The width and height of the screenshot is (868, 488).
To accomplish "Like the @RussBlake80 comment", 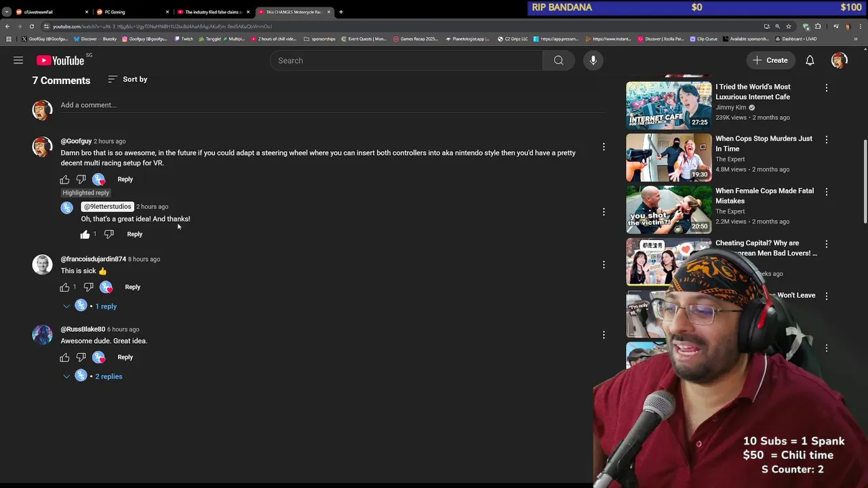I will coord(64,357).
